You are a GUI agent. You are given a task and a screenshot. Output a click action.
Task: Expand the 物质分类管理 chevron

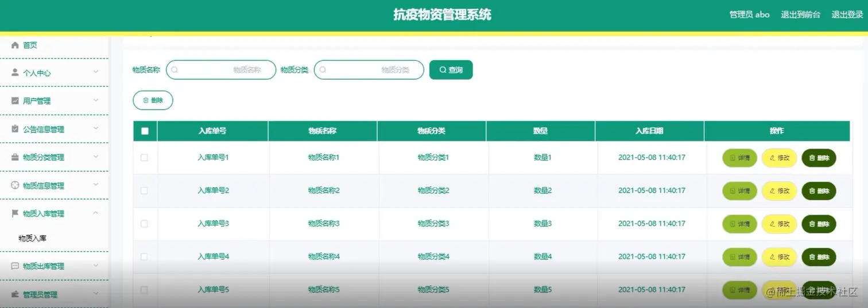click(96, 157)
